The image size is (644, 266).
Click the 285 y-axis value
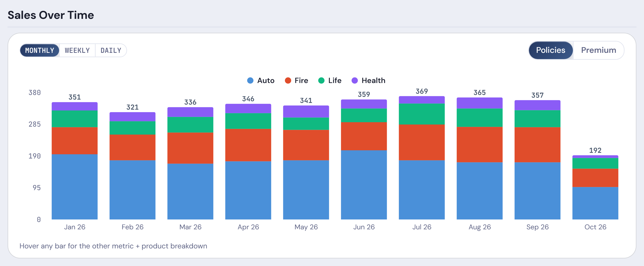point(35,124)
